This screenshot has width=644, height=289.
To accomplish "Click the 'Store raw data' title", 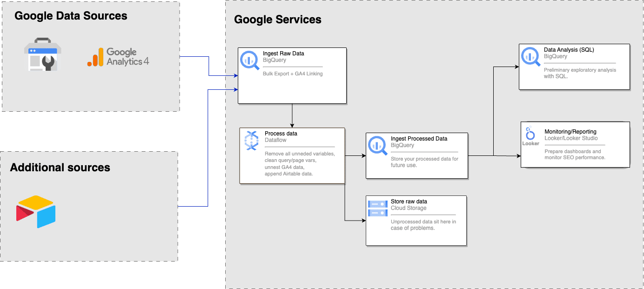I will tap(409, 202).
